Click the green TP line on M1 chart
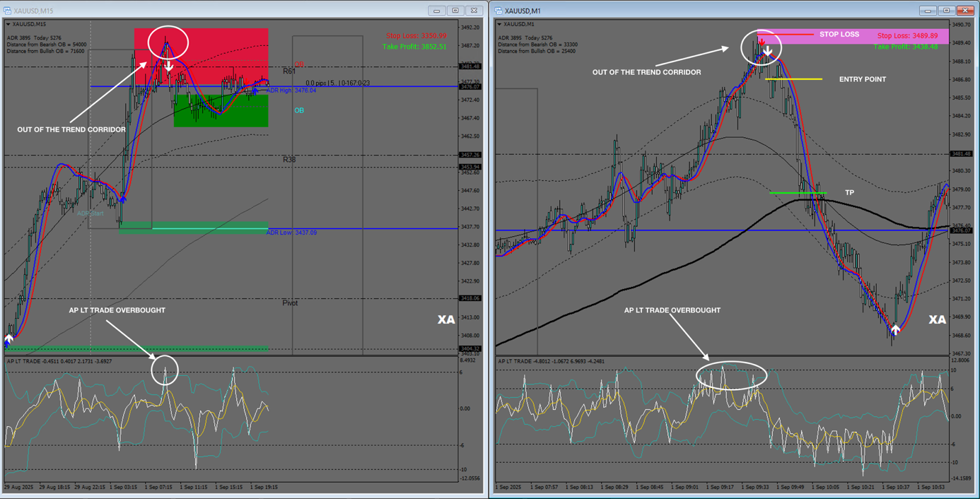Screen dimensions: 980x499 798,192
